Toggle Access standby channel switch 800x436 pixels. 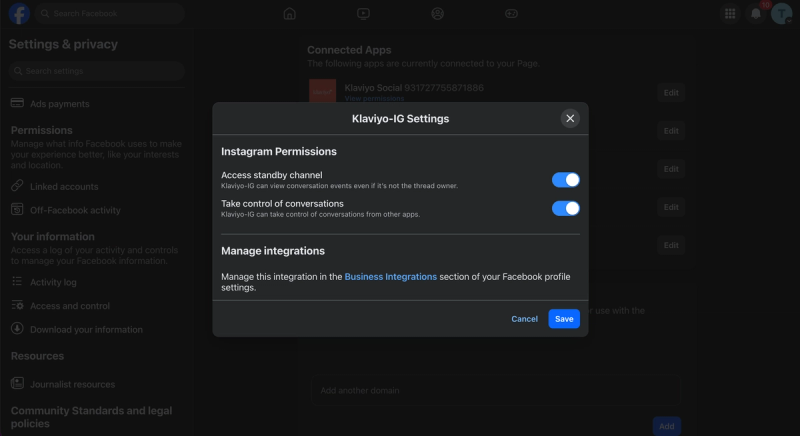(565, 179)
